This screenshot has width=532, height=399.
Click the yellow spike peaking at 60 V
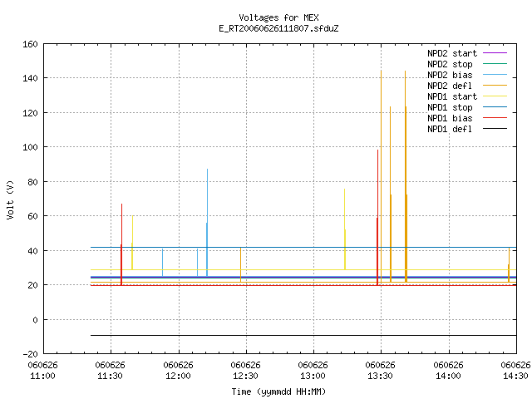tap(132, 243)
